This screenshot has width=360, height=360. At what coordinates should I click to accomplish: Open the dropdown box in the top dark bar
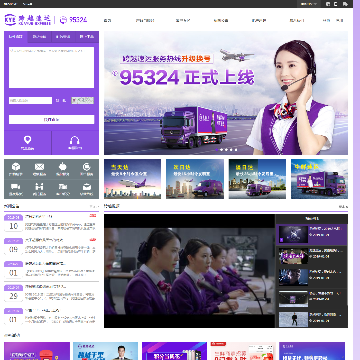tap(309, 4)
